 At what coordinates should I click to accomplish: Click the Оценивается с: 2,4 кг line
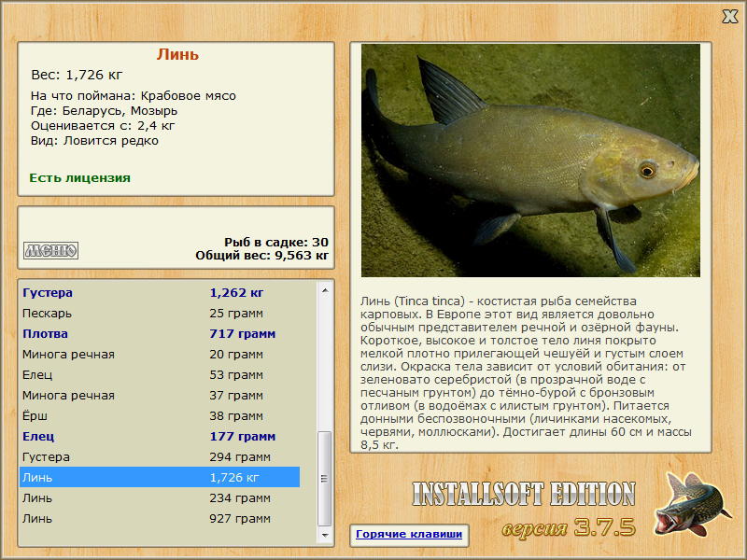(x=103, y=126)
